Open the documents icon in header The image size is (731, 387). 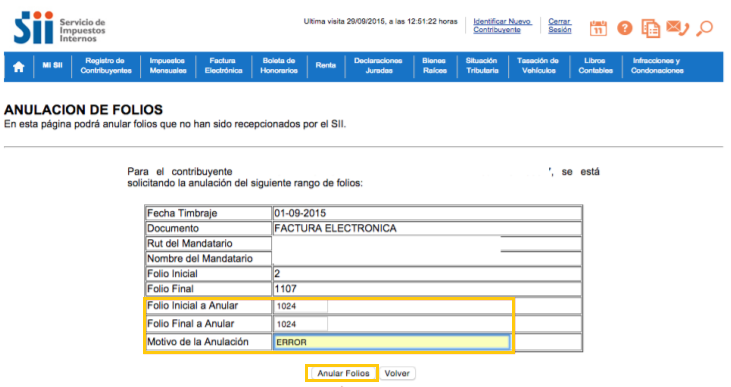(650, 28)
